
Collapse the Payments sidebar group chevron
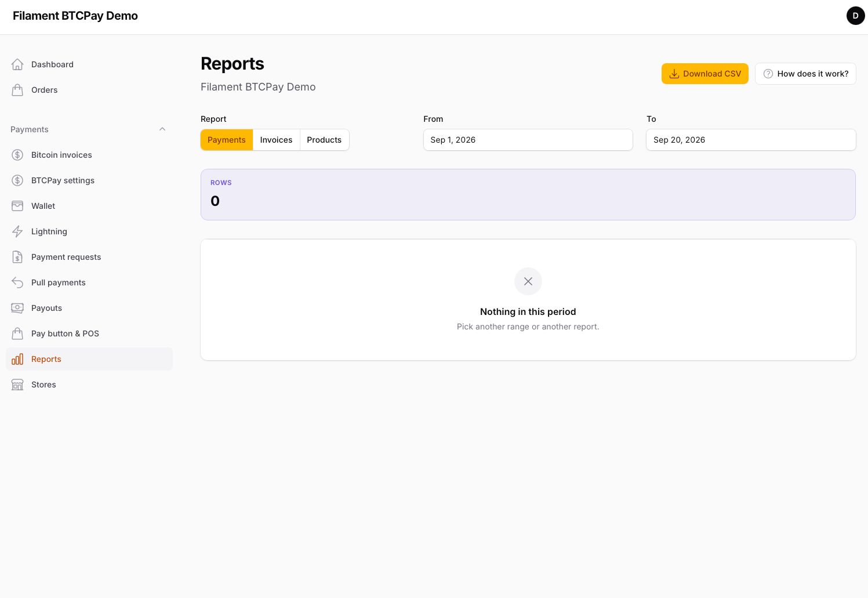pyautogui.click(x=162, y=129)
